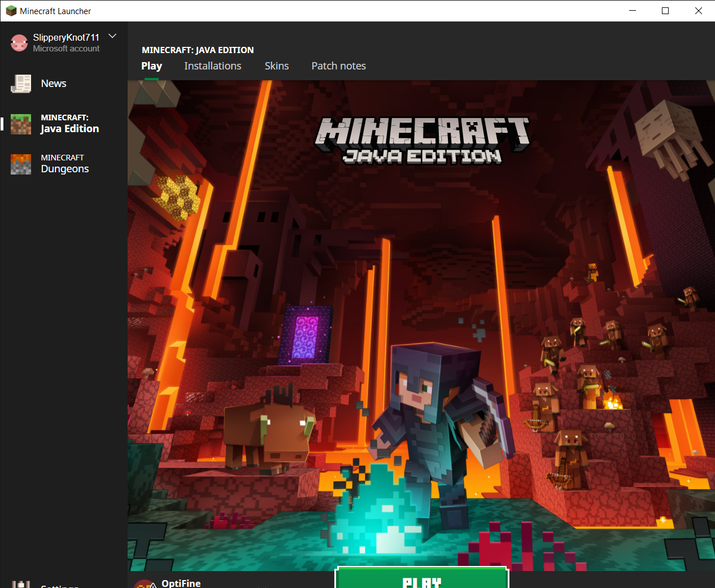This screenshot has height=588, width=715.
Task: Click the Minecraft Launcher title bar icon
Action: pyautogui.click(x=11, y=11)
